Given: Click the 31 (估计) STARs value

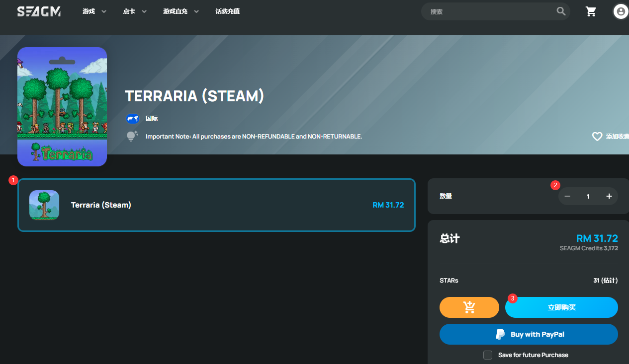Looking at the screenshot, I should pos(606,281).
